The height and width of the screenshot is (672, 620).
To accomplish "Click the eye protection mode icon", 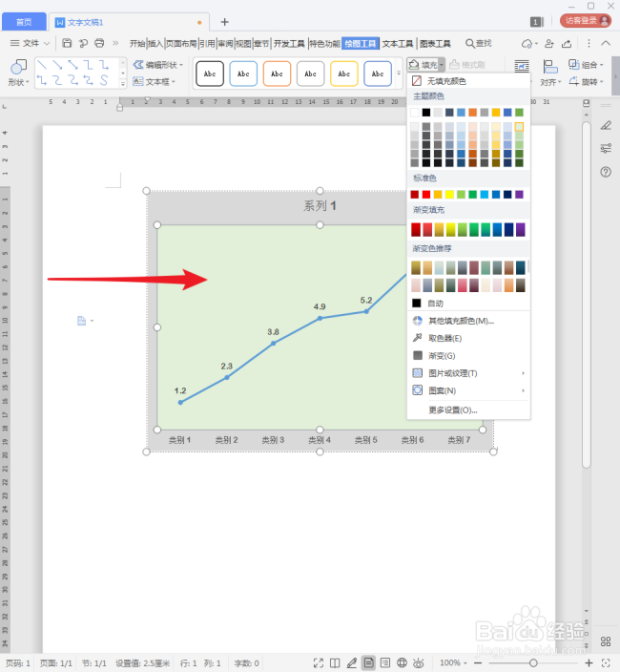I will click(419, 663).
